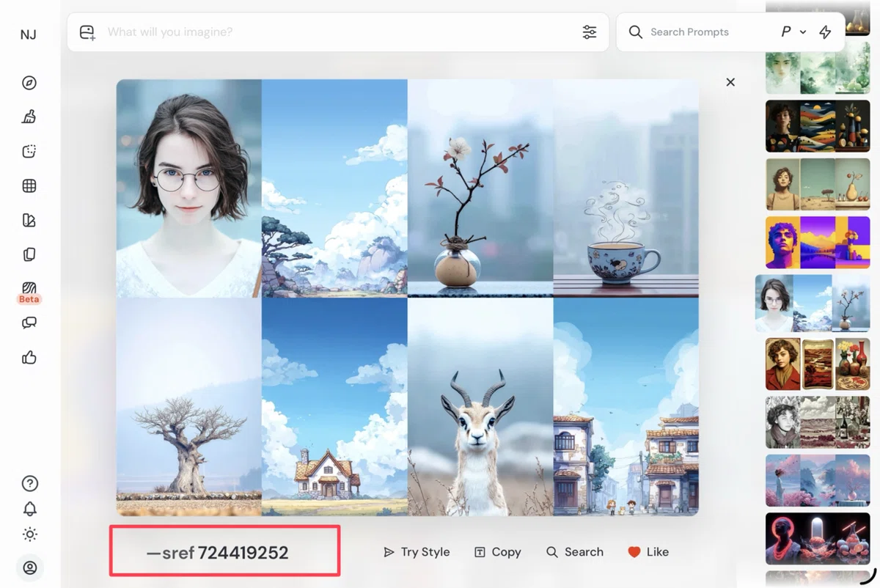Select the beige desert style thumbnail
The height and width of the screenshot is (588, 880).
coord(818,185)
